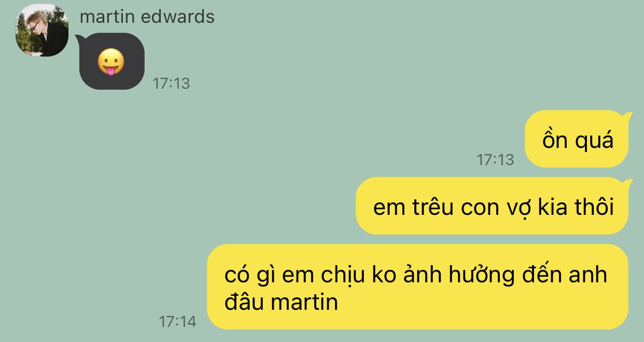644x342 pixels.
Task: Click the 17:13 timestamp beside "ồn quá"
Action: 495,159
